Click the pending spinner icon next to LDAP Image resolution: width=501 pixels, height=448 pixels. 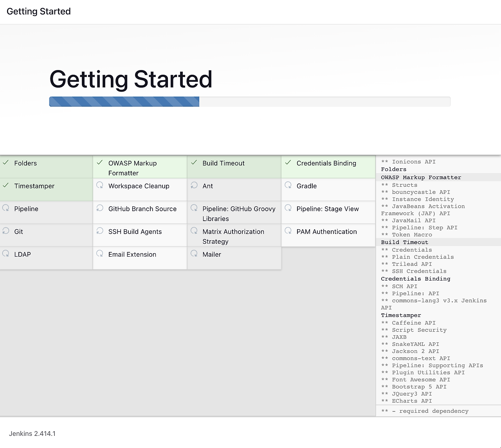pyautogui.click(x=6, y=253)
